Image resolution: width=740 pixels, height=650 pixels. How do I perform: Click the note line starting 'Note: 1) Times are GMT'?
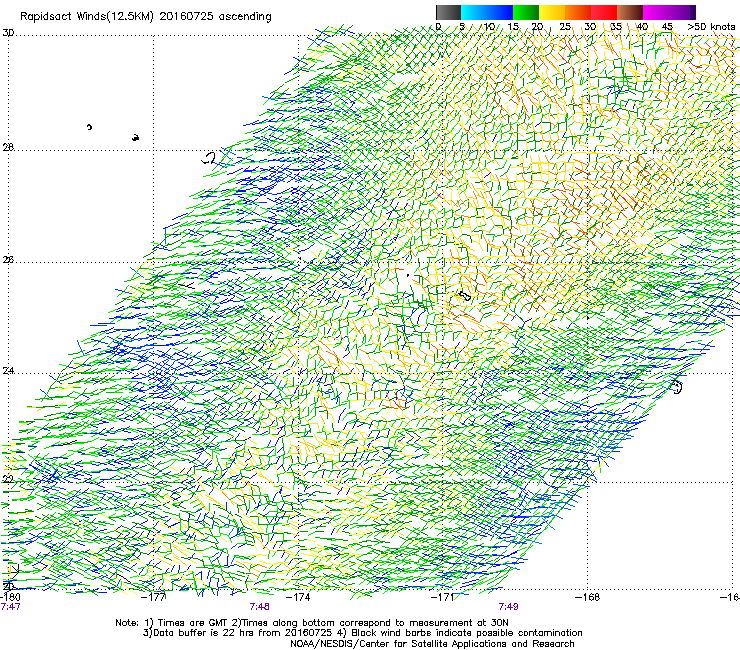(x=312, y=623)
